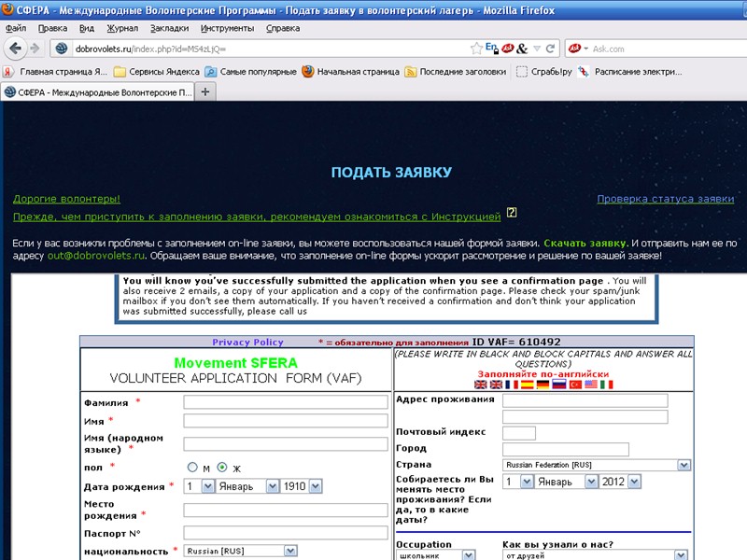The width and height of the screenshot is (747, 560).
Task: Bookmark this page with the star icon
Action: click(476, 49)
